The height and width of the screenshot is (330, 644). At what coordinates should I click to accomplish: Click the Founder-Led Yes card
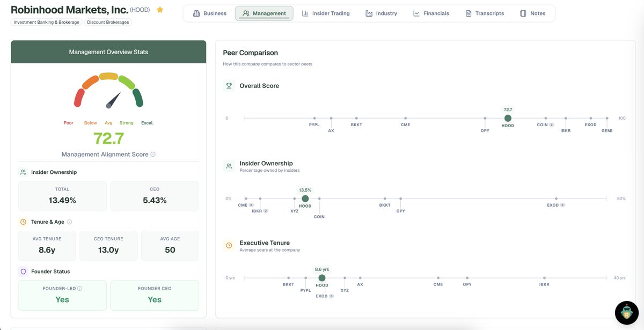click(x=62, y=295)
